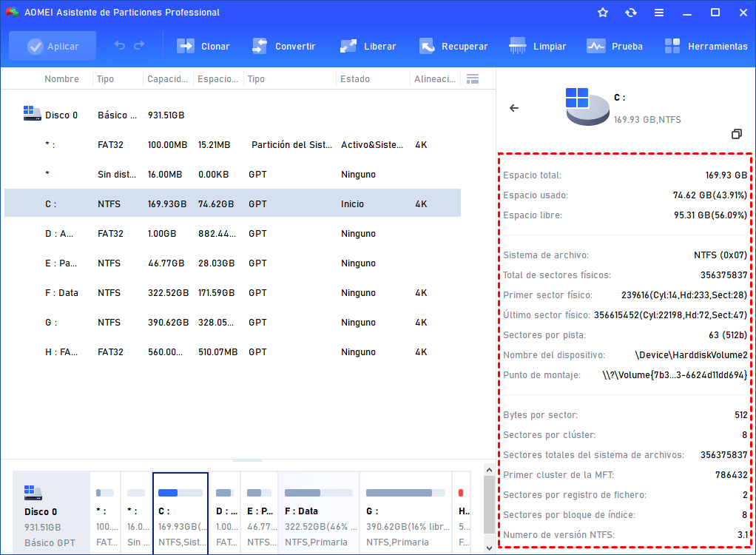756x555 pixels.
Task: Go back using the left arrow
Action: [x=514, y=108]
